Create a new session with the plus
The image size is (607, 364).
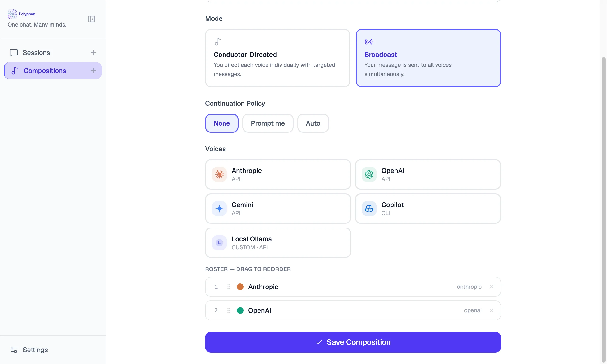[93, 52]
